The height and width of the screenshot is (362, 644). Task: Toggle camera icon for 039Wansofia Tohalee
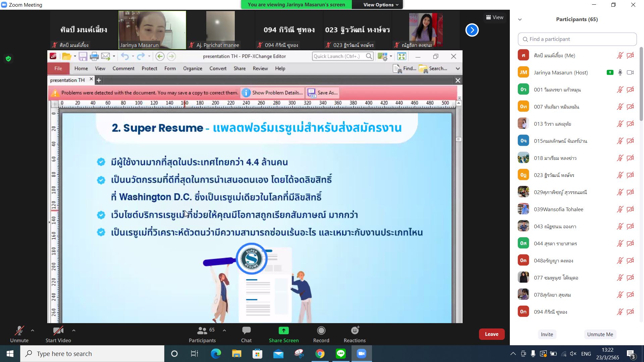coord(631,209)
